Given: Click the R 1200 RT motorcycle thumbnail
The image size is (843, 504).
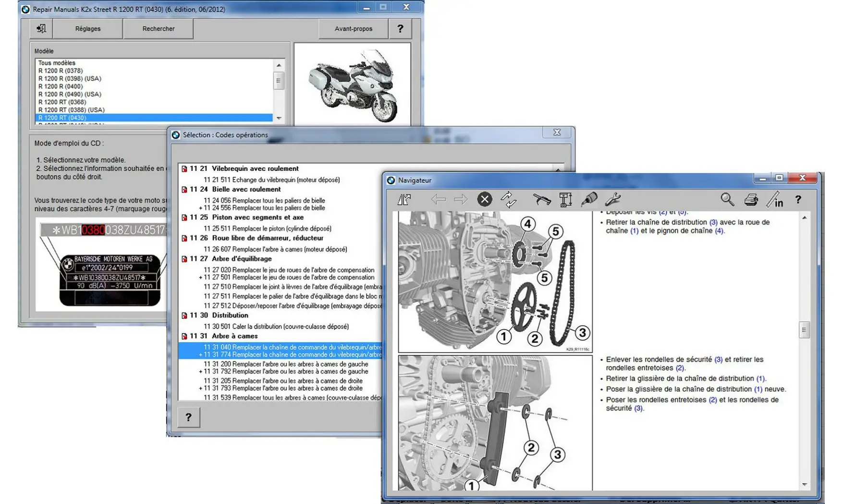Looking at the screenshot, I should tap(352, 84).
